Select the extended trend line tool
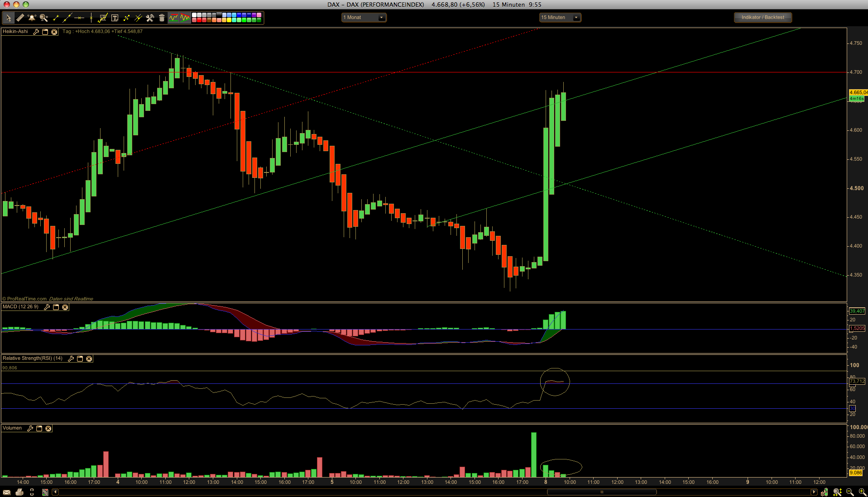This screenshot has width=868, height=497. tap(67, 18)
